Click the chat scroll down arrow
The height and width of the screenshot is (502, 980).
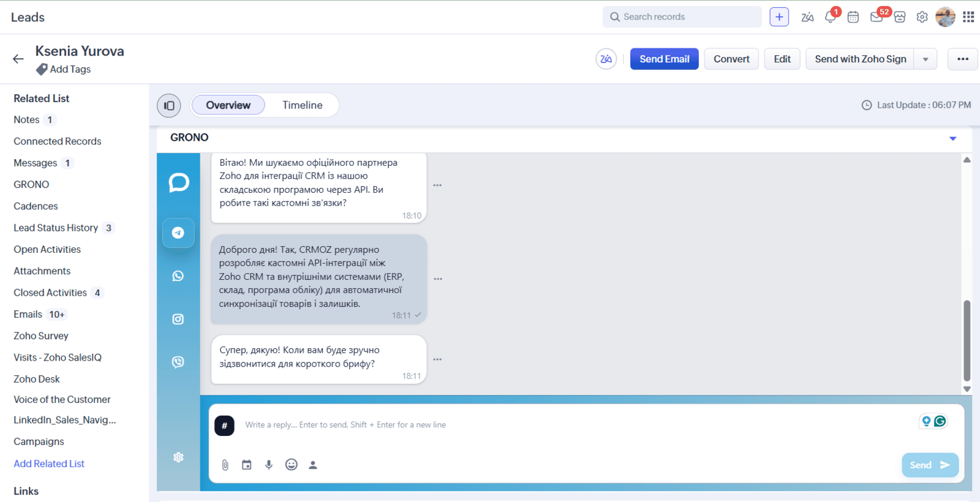click(967, 389)
